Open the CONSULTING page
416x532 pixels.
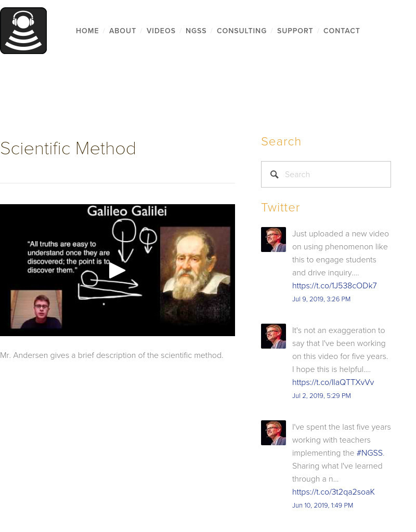[x=242, y=31]
